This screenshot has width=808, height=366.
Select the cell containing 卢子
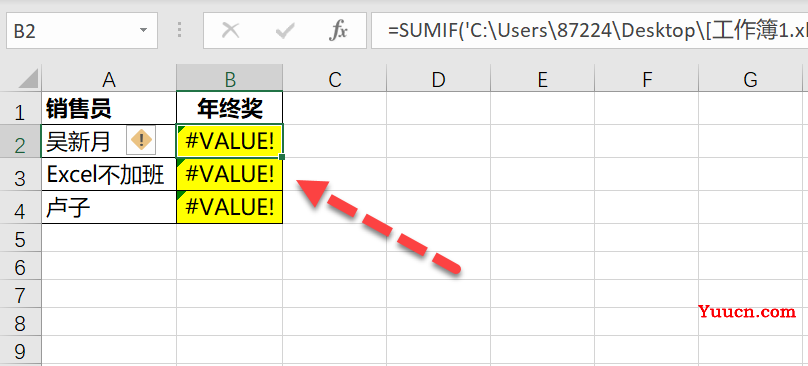tap(109, 207)
